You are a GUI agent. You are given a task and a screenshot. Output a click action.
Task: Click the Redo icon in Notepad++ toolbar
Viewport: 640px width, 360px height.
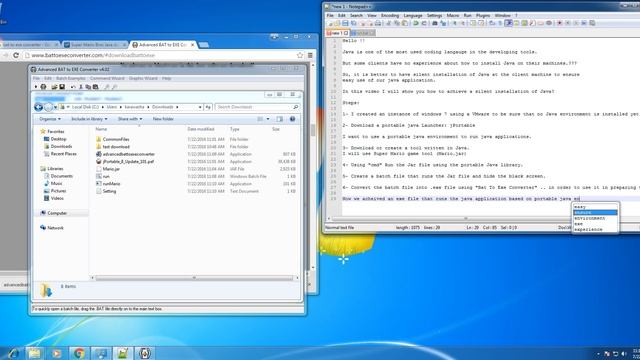click(424, 23)
